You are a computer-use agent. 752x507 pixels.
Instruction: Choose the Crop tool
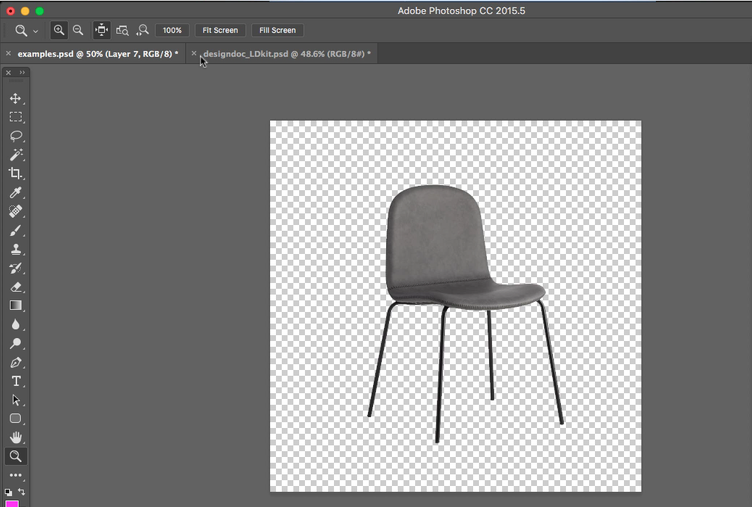(x=16, y=174)
